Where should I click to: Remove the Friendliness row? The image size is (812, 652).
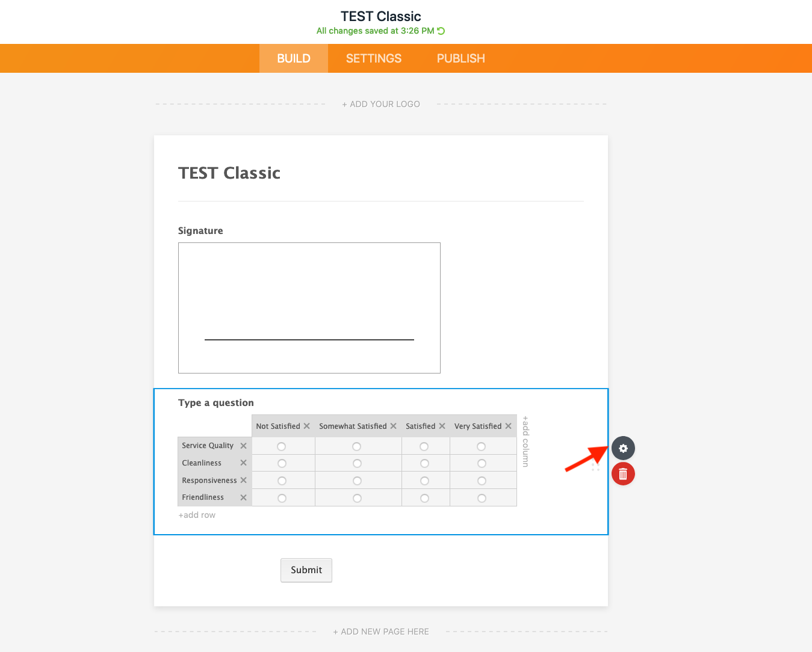tap(244, 497)
